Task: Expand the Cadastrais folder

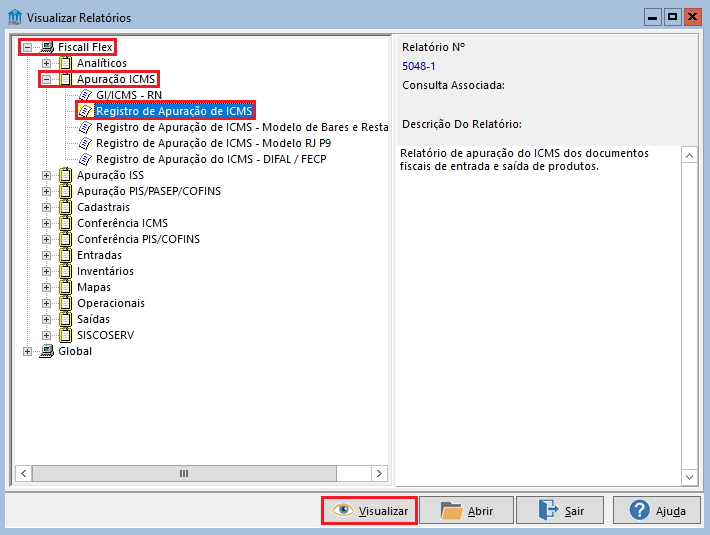Action: (46, 207)
